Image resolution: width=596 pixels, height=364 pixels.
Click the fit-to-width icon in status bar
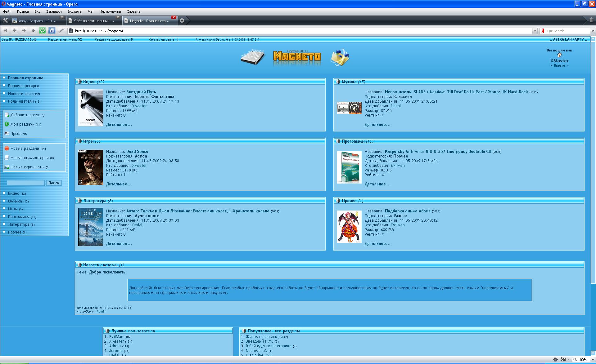(555, 360)
